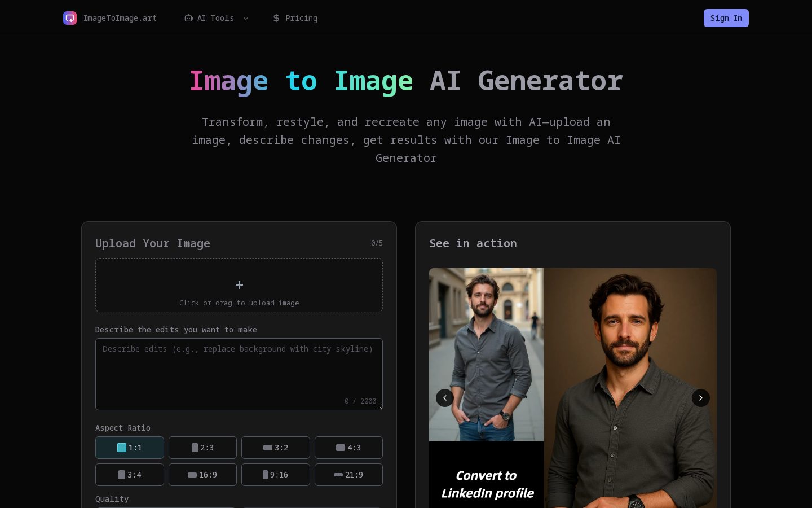Select the 4:3 aspect ratio

348,448
